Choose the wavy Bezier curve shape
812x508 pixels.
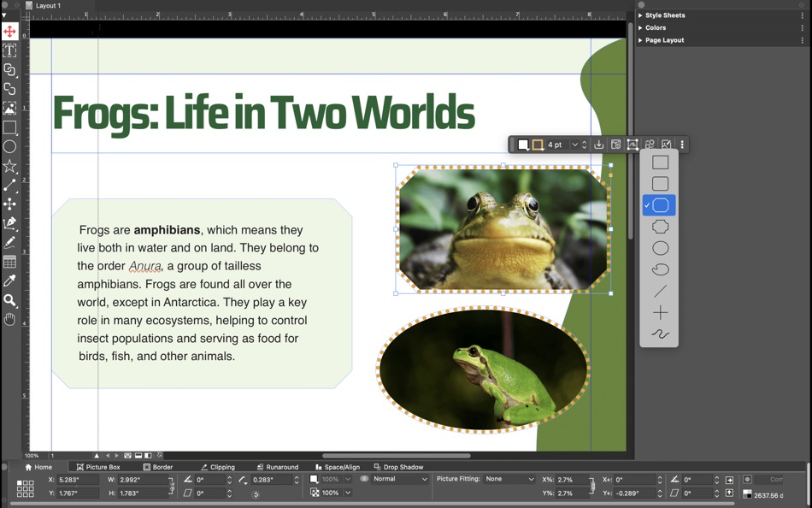[660, 334]
